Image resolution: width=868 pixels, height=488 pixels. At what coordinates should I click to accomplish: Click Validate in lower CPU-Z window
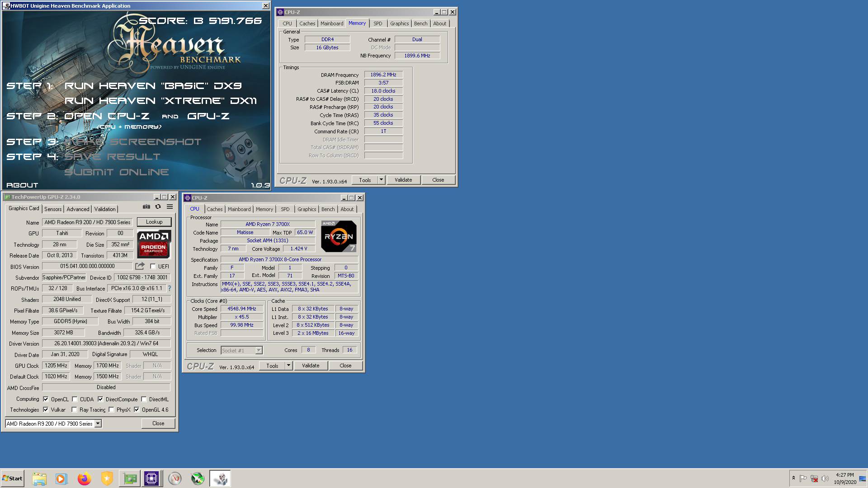[x=311, y=366]
